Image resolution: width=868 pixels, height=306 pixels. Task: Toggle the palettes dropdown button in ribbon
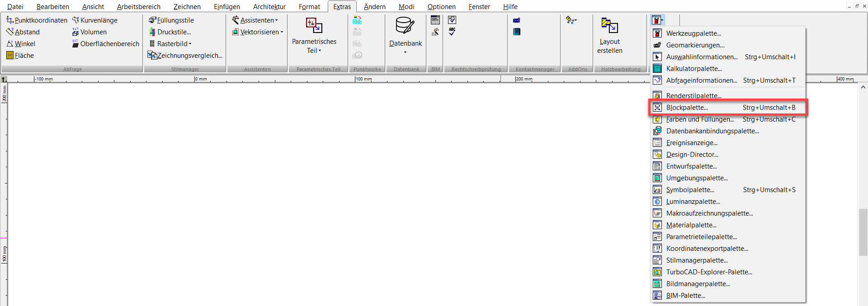point(657,20)
